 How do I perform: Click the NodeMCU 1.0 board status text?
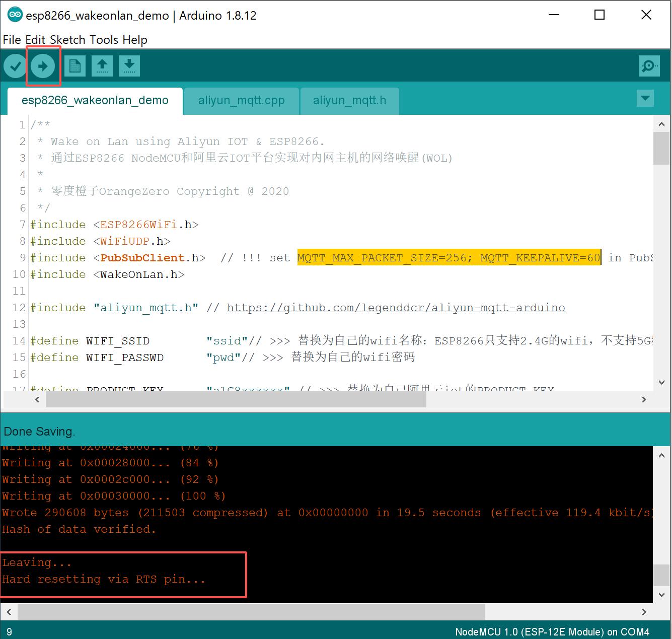552,631
